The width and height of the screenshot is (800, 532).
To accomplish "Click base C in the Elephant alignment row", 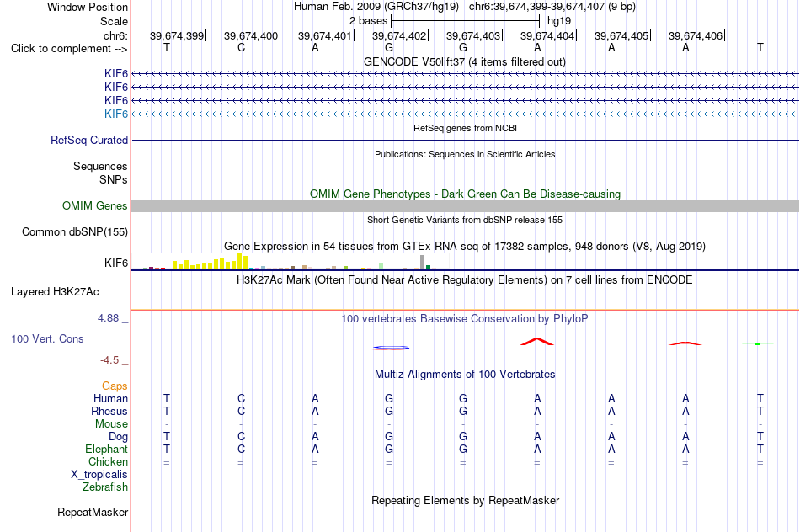I will point(242,449).
